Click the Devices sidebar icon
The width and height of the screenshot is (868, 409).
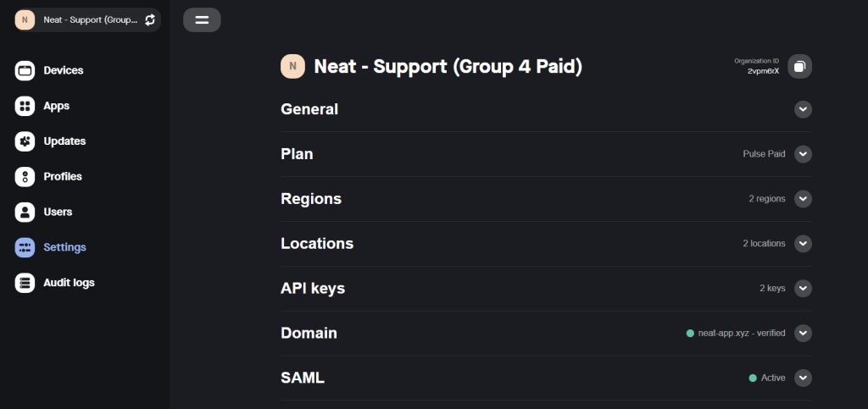pos(25,71)
